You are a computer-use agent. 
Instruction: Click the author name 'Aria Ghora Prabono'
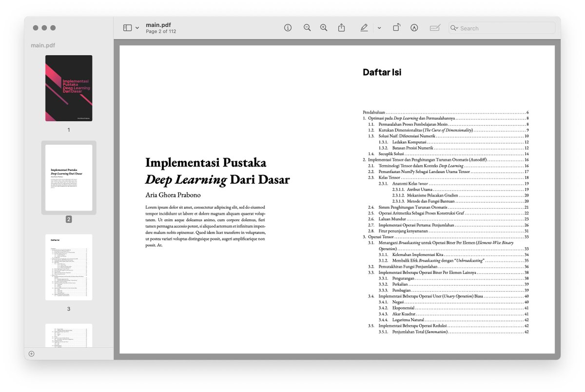pos(173,195)
